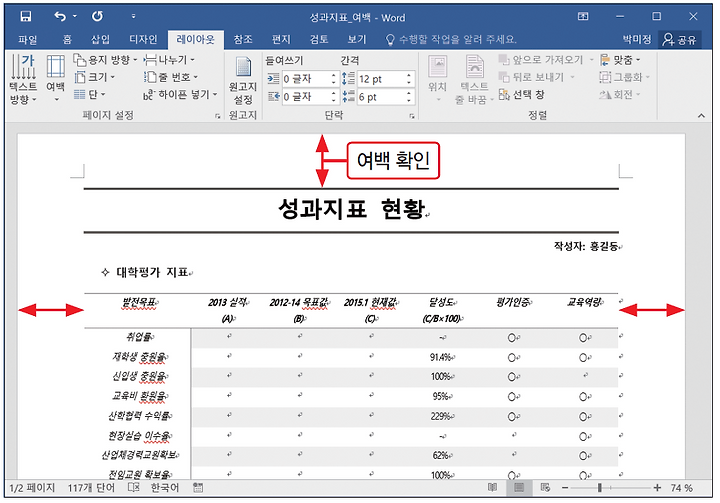This screenshot has width=720, height=503.
Task: Click the 한국어 language indicator
Action: point(165,488)
